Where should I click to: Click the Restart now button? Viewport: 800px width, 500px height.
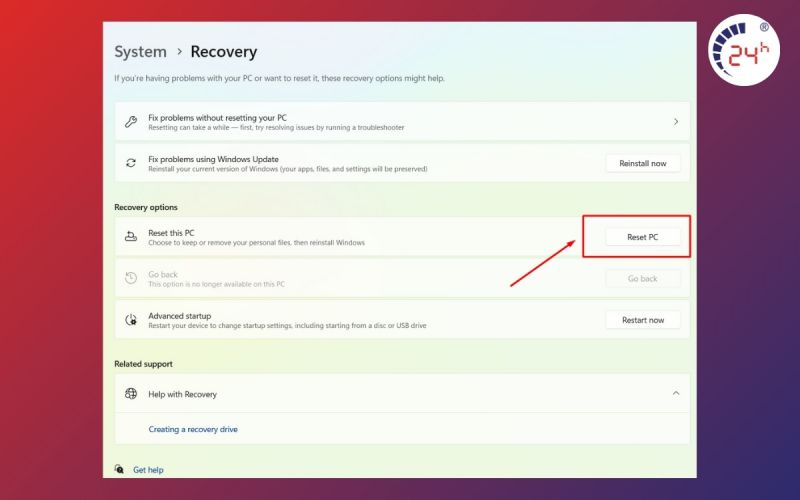click(x=643, y=320)
